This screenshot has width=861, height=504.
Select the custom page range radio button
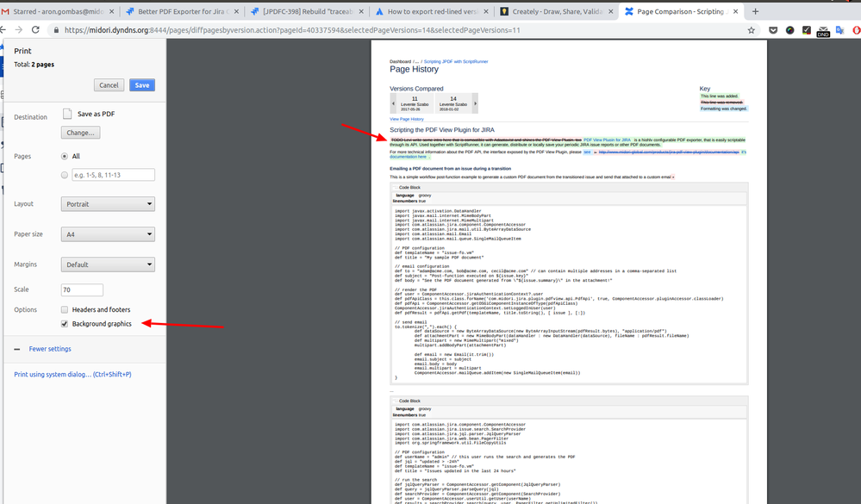pyautogui.click(x=65, y=175)
